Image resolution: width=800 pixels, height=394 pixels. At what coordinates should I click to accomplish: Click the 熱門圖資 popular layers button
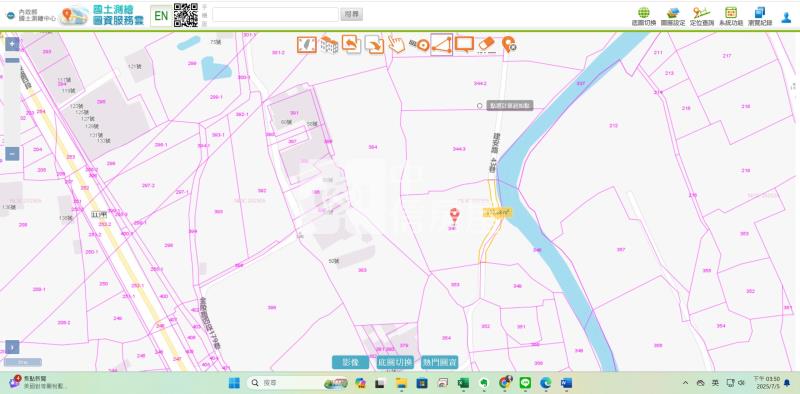[x=439, y=362]
